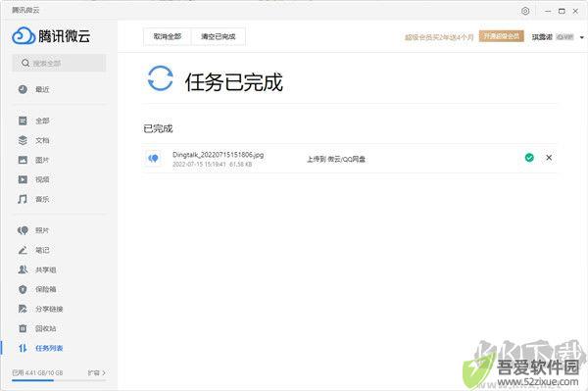Remove the Dingtalk jpg task with X
Image resolution: width=588 pixels, height=391 pixels.
[x=549, y=158]
